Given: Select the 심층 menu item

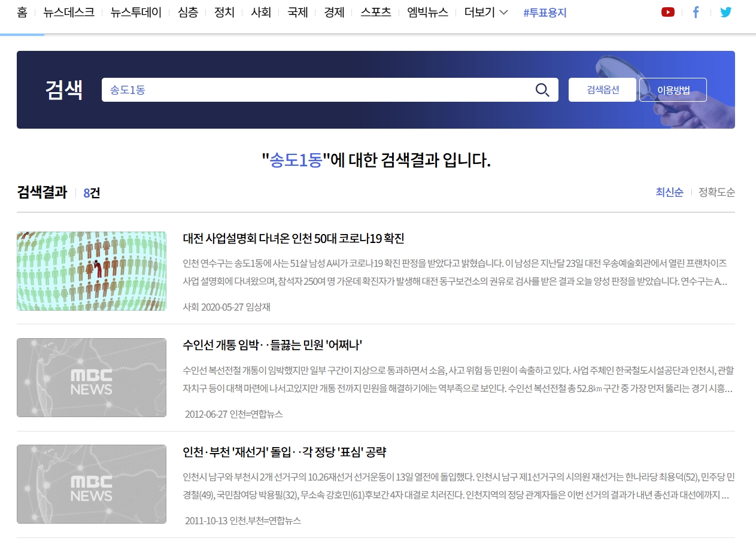Looking at the screenshot, I should pos(188,12).
